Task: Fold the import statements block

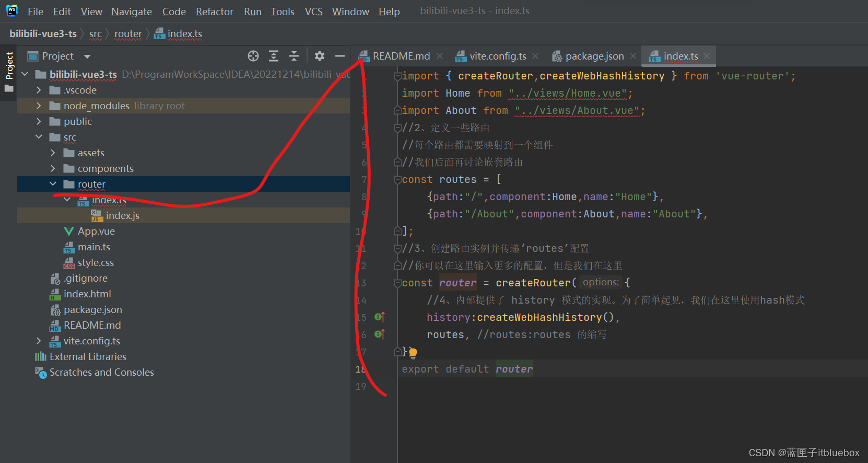Action: pyautogui.click(x=397, y=76)
